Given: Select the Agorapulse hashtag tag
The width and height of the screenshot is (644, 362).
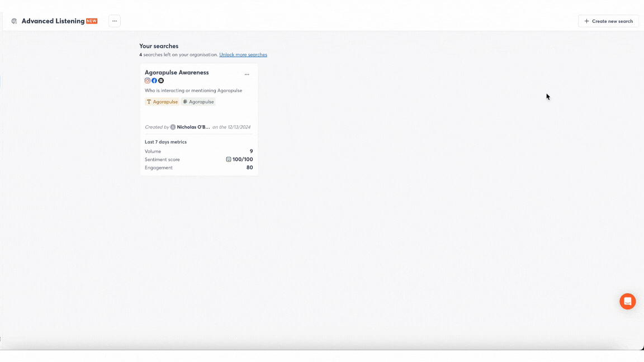Looking at the screenshot, I should (x=198, y=102).
